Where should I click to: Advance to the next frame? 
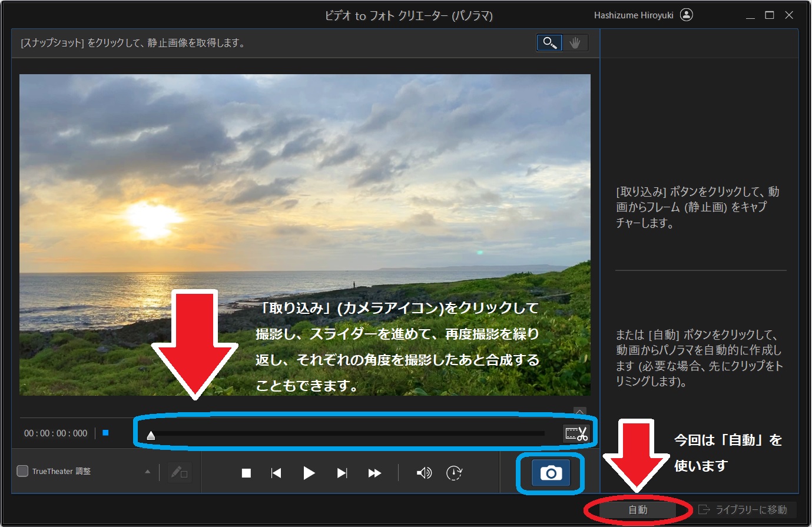342,473
